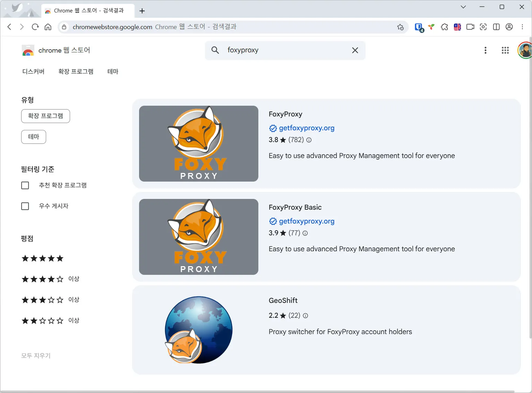Open the Web Store three-dot menu
This screenshot has width=532, height=393.
click(485, 50)
